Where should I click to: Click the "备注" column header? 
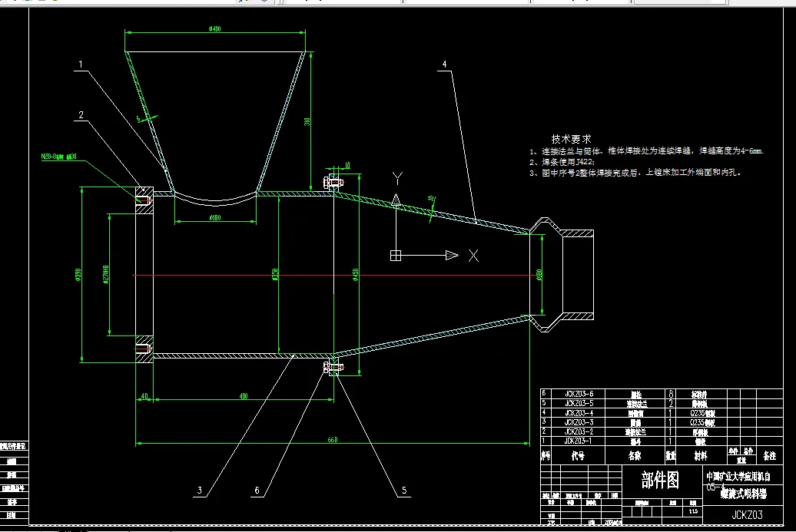tap(770, 456)
